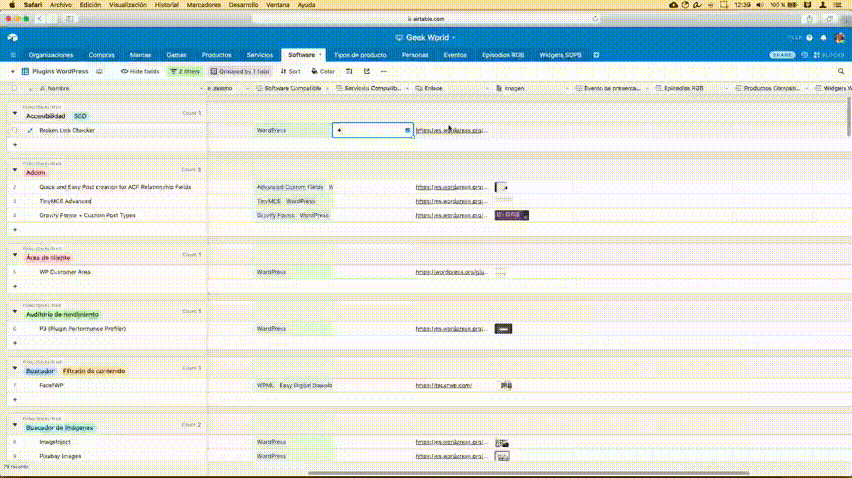This screenshot has height=478, width=852.
Task: Click the horizontal scrollbar at the bottom
Action: pos(528,473)
